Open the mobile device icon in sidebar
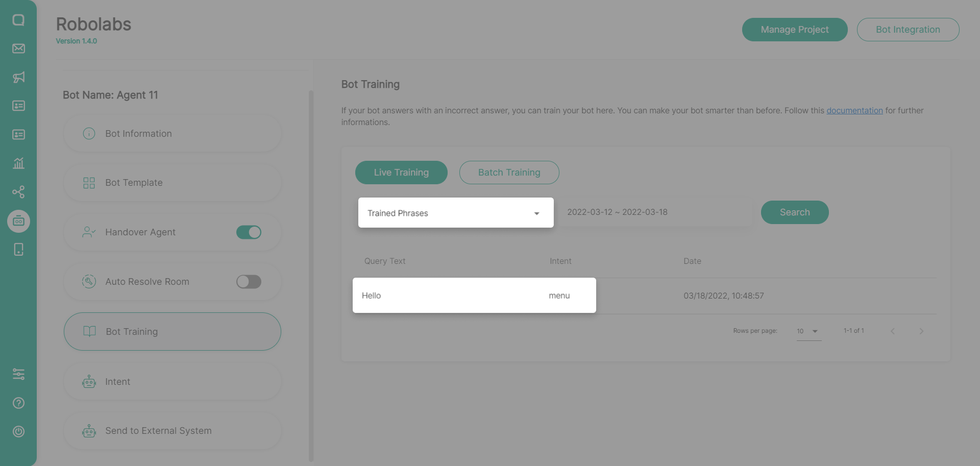Viewport: 980px width, 466px height. (18, 250)
